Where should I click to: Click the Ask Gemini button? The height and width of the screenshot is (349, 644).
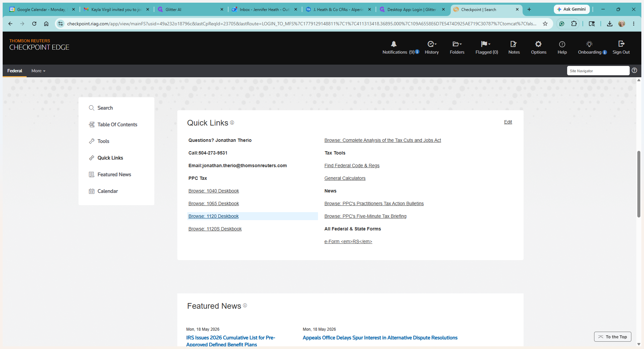point(571,9)
